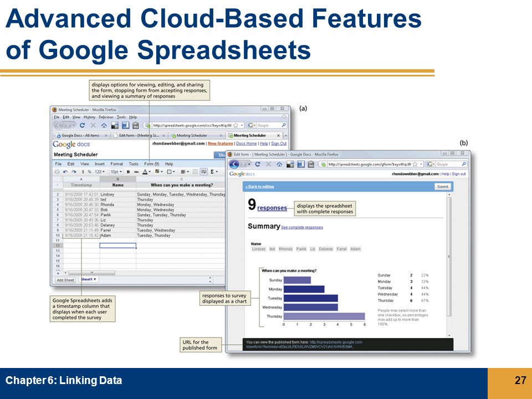Click Print icon in spreadsheet toolbar

coord(57,172)
